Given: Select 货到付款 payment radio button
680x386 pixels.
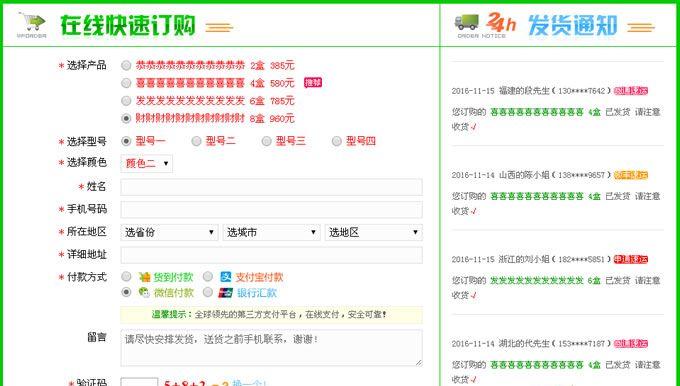Looking at the screenshot, I should [x=126, y=276].
